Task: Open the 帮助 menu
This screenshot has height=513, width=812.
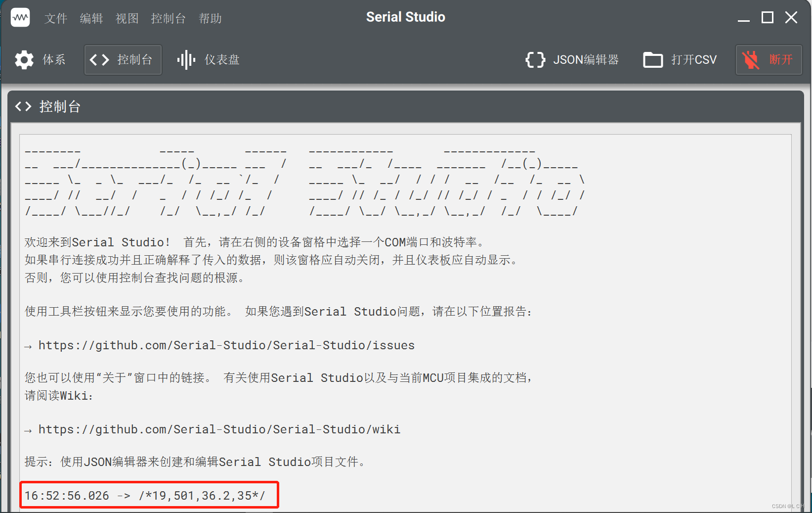Action: (210, 18)
